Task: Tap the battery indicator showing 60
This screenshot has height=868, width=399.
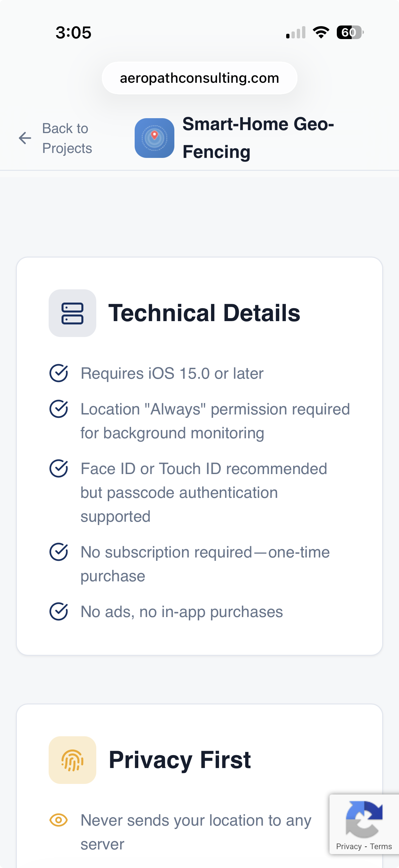Action: tap(349, 32)
